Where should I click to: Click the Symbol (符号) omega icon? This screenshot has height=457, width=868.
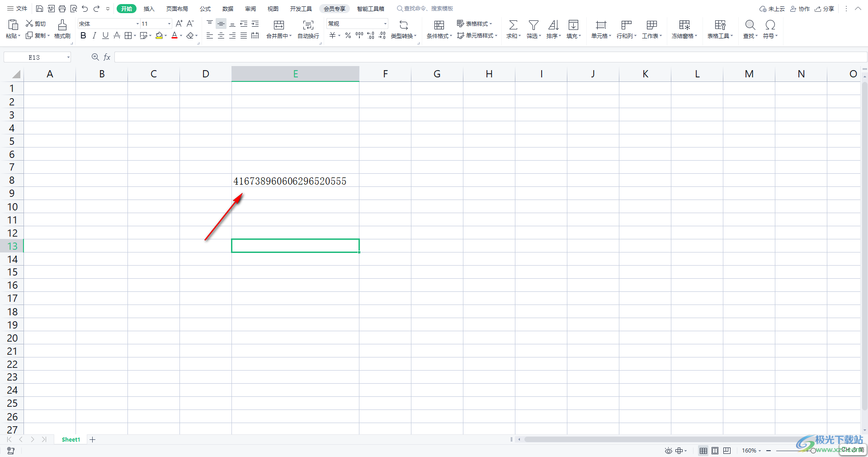point(770,25)
